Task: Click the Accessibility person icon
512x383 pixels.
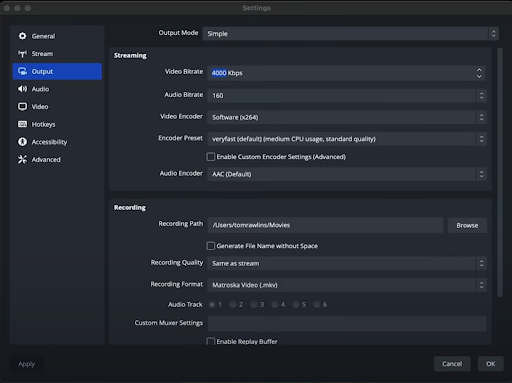Action: (x=22, y=142)
